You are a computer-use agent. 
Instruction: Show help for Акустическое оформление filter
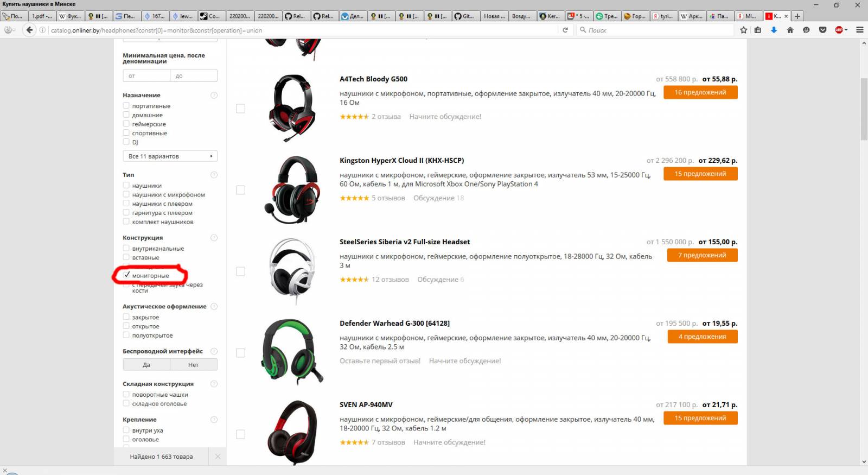click(x=214, y=307)
